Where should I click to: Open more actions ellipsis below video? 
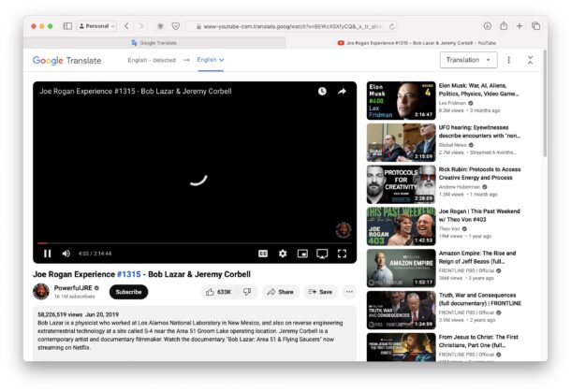(x=349, y=292)
